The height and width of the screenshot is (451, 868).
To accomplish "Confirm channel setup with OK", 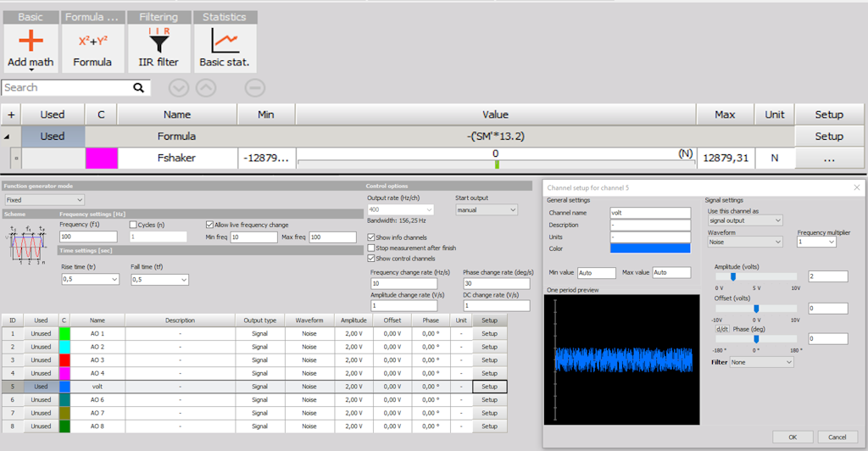I will coord(793,437).
